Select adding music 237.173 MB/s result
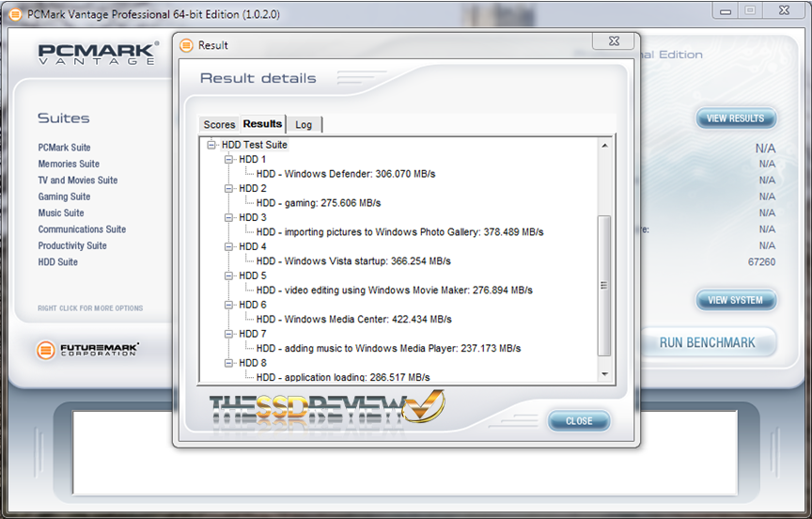The width and height of the screenshot is (812, 519). (x=389, y=349)
